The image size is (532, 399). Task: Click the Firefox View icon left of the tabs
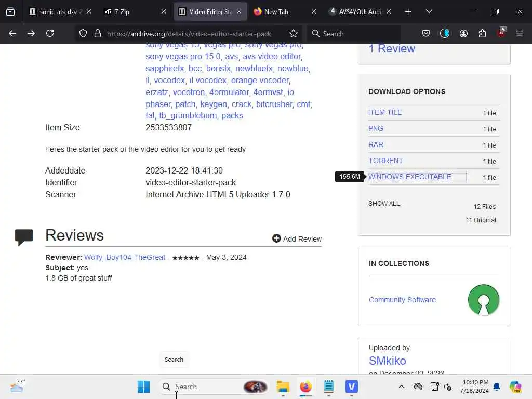(10, 11)
